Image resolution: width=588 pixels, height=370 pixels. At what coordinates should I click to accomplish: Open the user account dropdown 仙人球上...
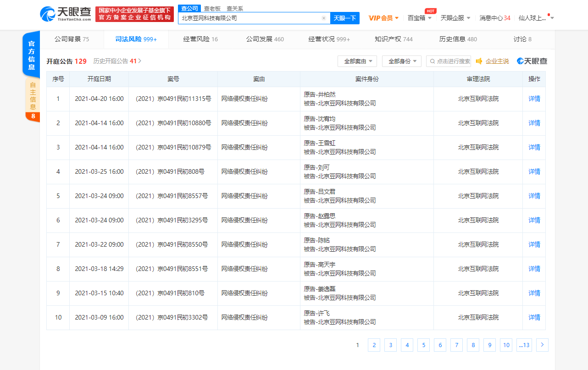tap(536, 18)
